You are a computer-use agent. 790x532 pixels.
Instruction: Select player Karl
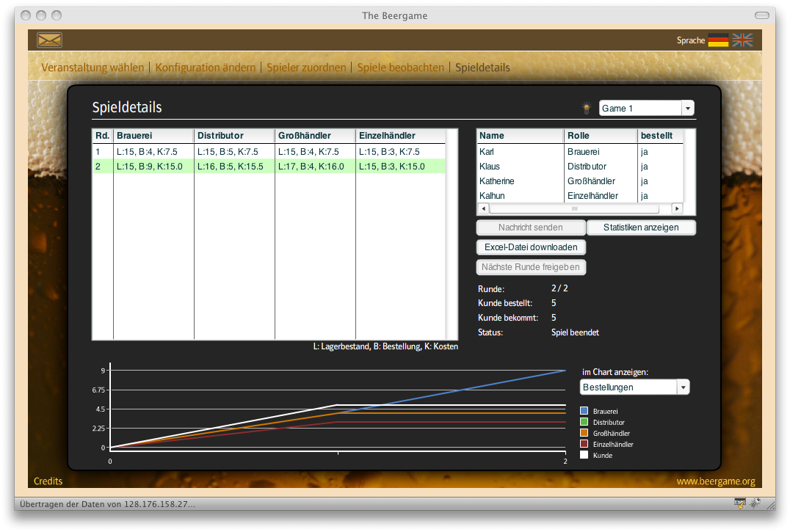click(x=579, y=151)
